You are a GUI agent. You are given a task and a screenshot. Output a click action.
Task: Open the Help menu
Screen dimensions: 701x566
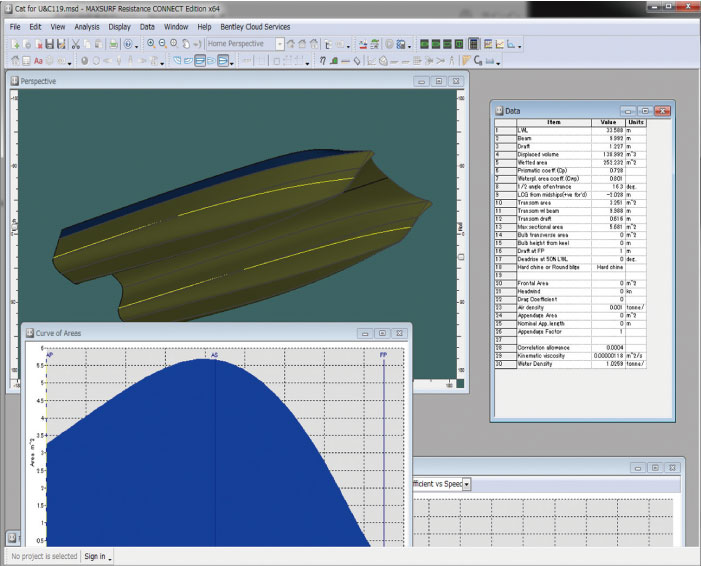(204, 27)
